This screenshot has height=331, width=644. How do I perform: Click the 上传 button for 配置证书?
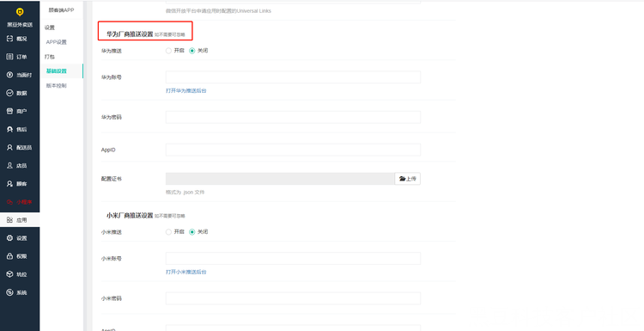(407, 179)
